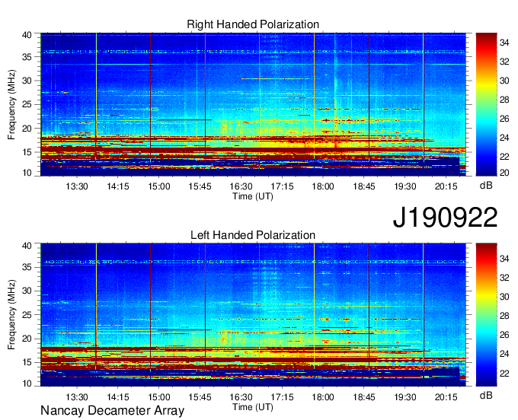The height and width of the screenshot is (420, 518).
Task: Click the 19:30 tick label on the top plot
Action: [405, 186]
